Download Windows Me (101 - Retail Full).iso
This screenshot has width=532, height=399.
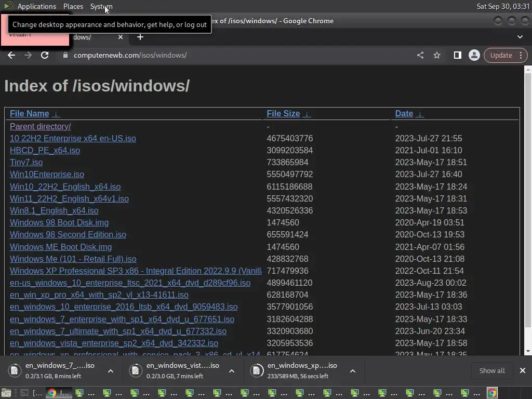pyautogui.click(x=73, y=259)
